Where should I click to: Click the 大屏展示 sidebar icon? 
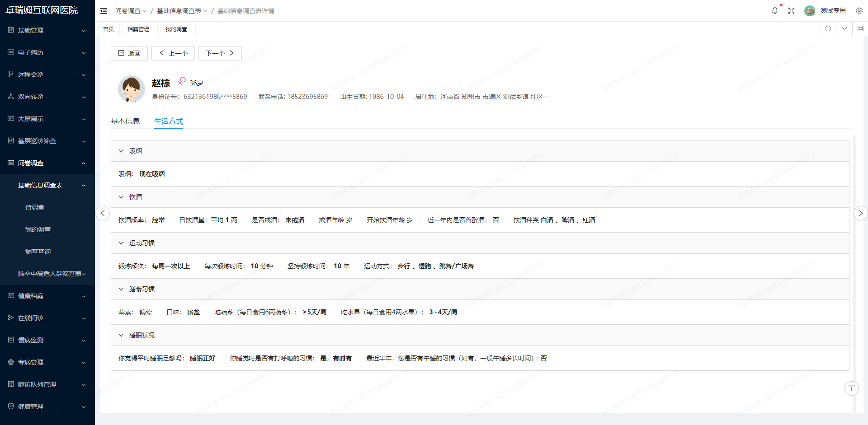[11, 118]
